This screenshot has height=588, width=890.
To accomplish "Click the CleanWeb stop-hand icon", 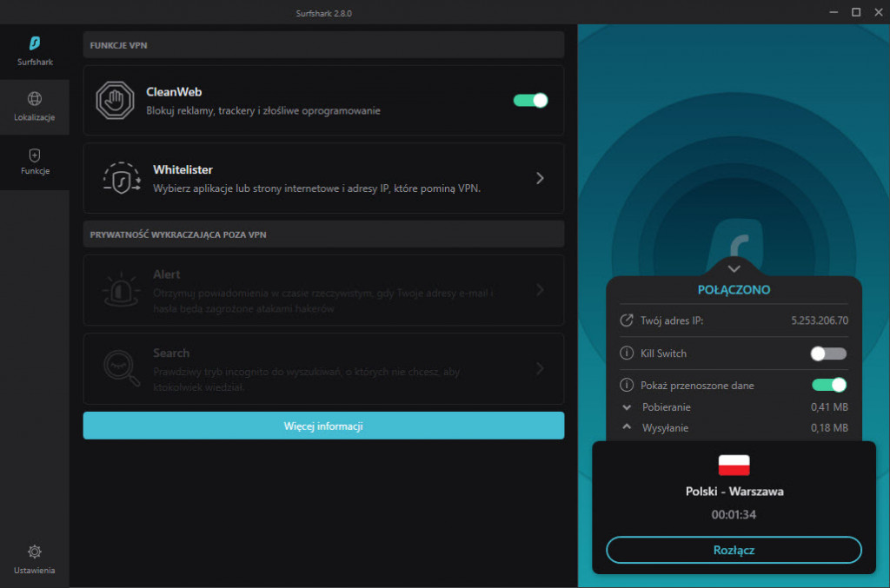I will coord(116,101).
